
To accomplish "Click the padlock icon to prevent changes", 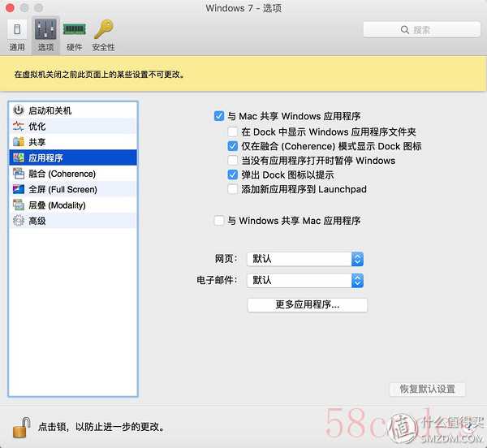I will click(21, 424).
